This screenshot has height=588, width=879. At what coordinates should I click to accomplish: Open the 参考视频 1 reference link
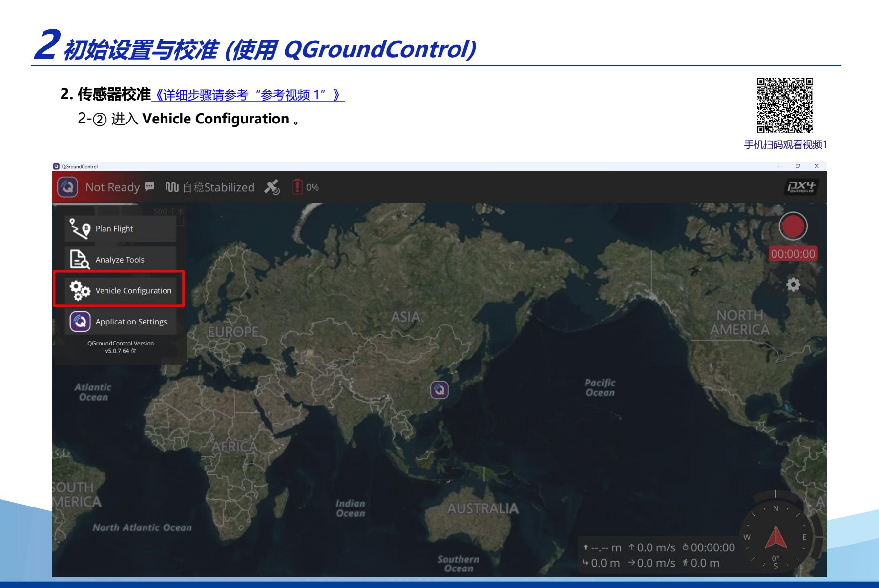tap(248, 95)
